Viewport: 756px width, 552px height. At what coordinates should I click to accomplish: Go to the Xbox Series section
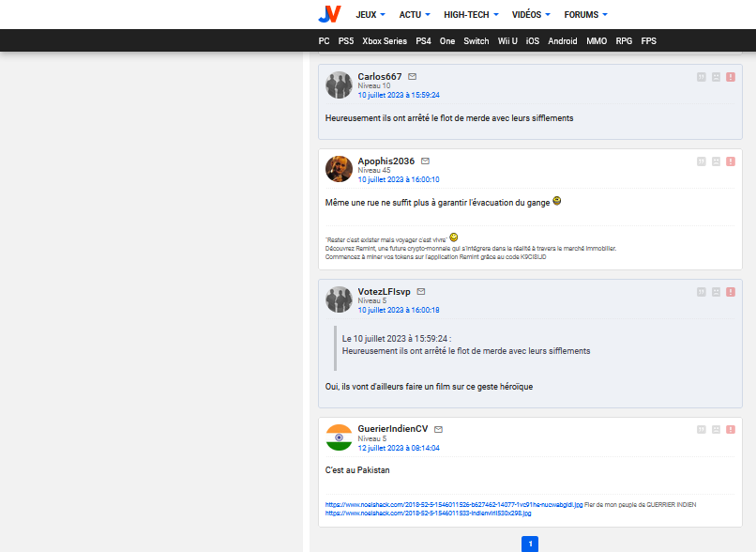385,41
